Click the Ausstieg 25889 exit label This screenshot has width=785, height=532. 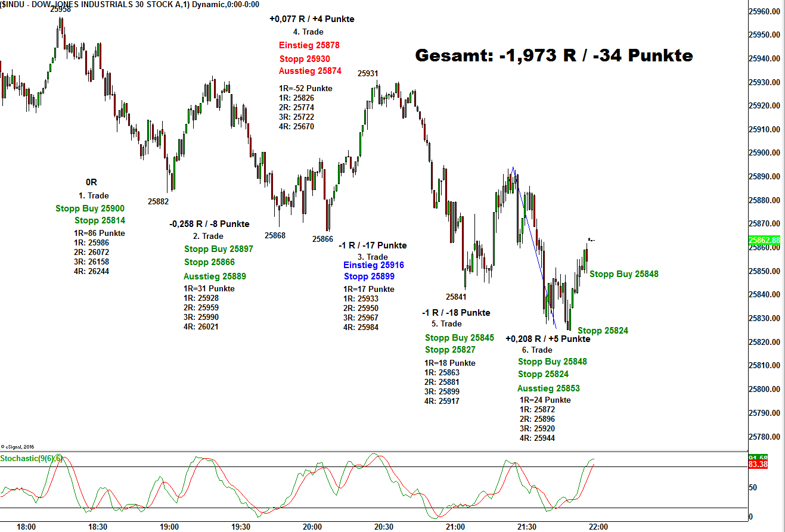(x=215, y=276)
